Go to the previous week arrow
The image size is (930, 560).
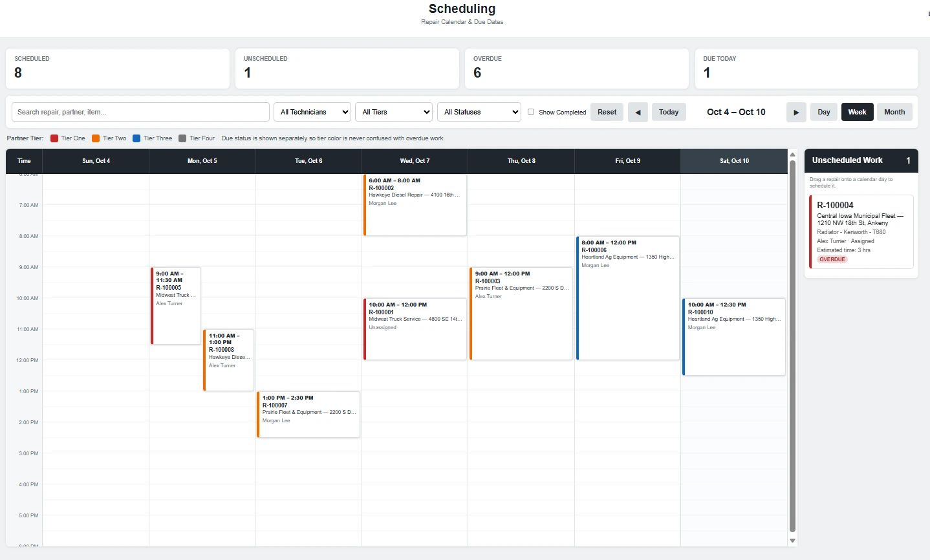(638, 112)
